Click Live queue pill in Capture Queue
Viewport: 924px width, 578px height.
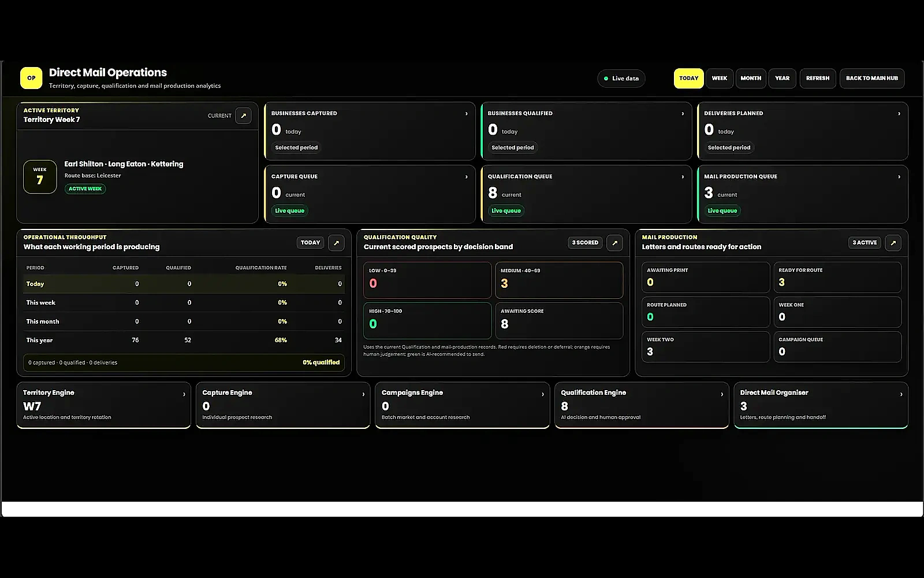point(289,211)
